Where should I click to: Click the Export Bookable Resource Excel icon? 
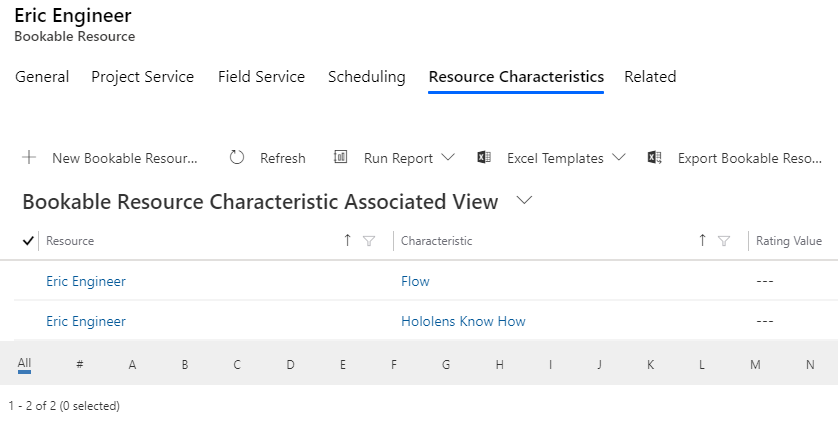(x=655, y=157)
